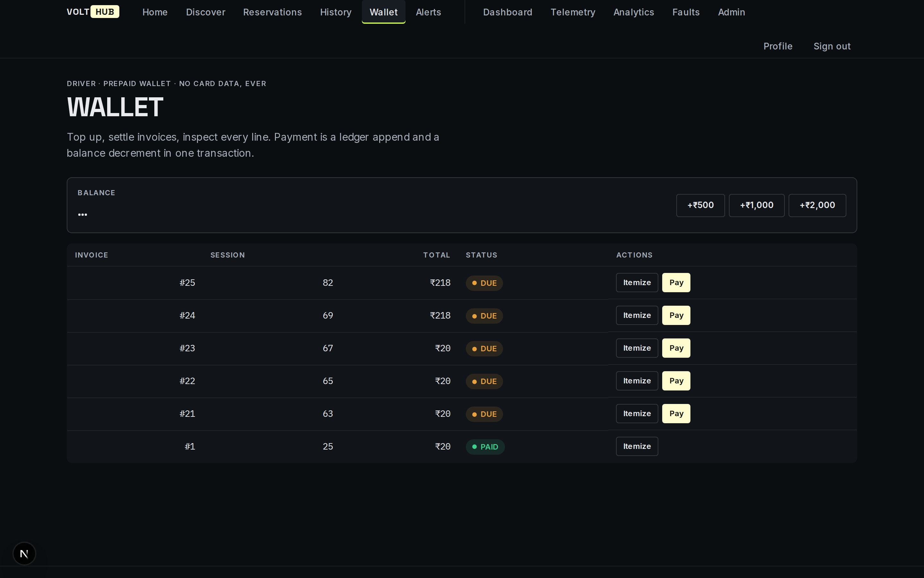This screenshot has width=924, height=578.
Task: Navigate to the Dashboard
Action: 508,12
